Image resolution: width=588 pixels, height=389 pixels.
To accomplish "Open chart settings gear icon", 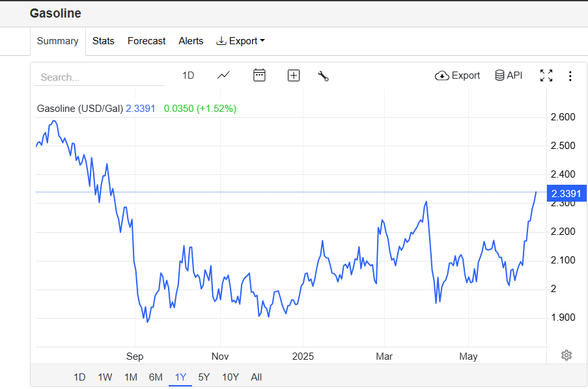I will point(567,355).
